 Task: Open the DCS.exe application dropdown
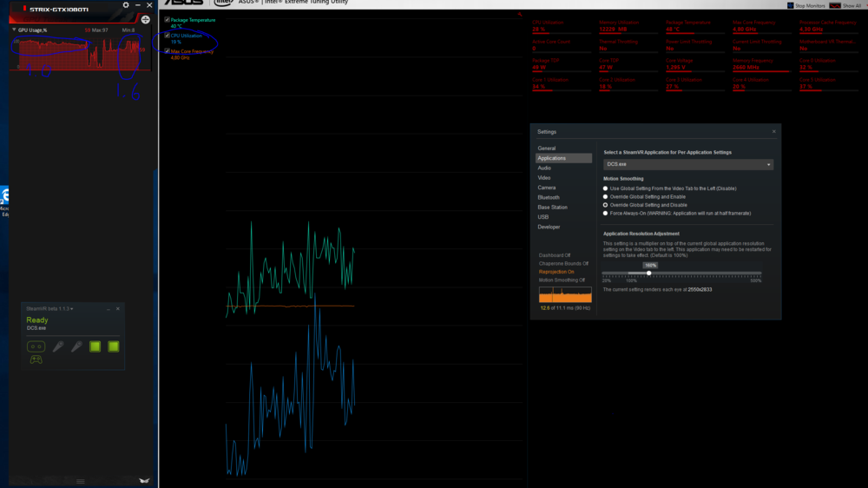(688, 164)
